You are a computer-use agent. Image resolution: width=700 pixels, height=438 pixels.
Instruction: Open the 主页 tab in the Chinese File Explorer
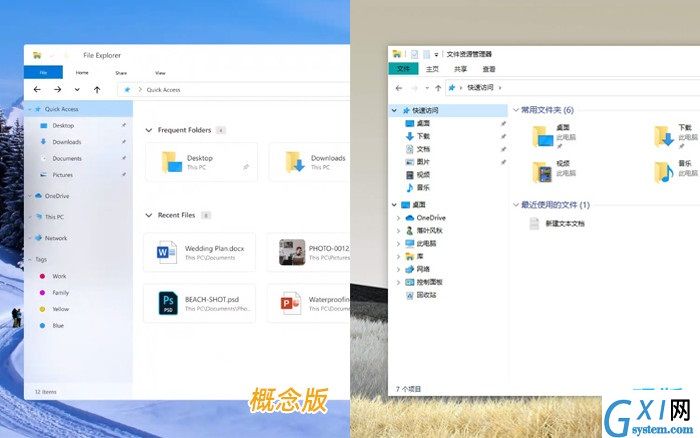[x=432, y=69]
